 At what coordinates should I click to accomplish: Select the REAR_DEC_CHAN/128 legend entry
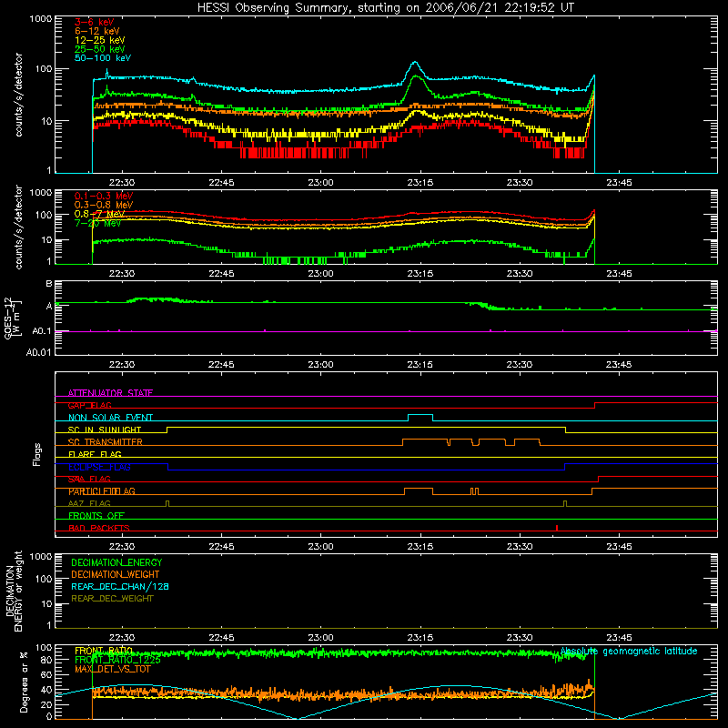(120, 586)
